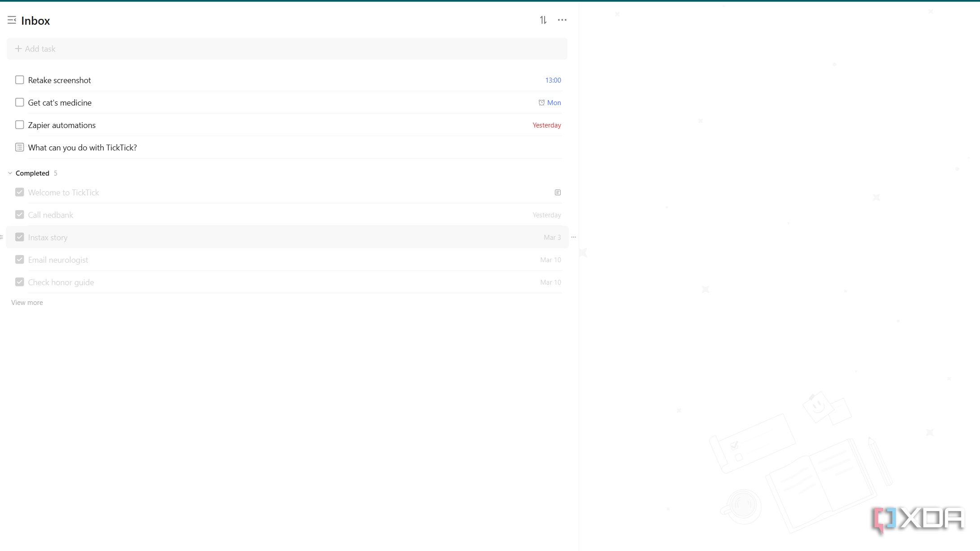Open the Email neurologist completed task

(x=58, y=260)
